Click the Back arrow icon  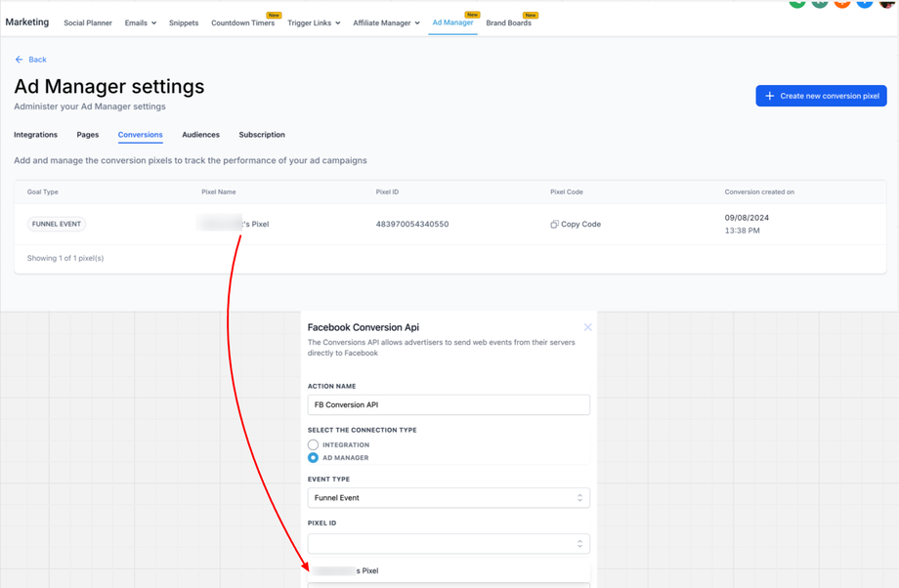(x=19, y=60)
